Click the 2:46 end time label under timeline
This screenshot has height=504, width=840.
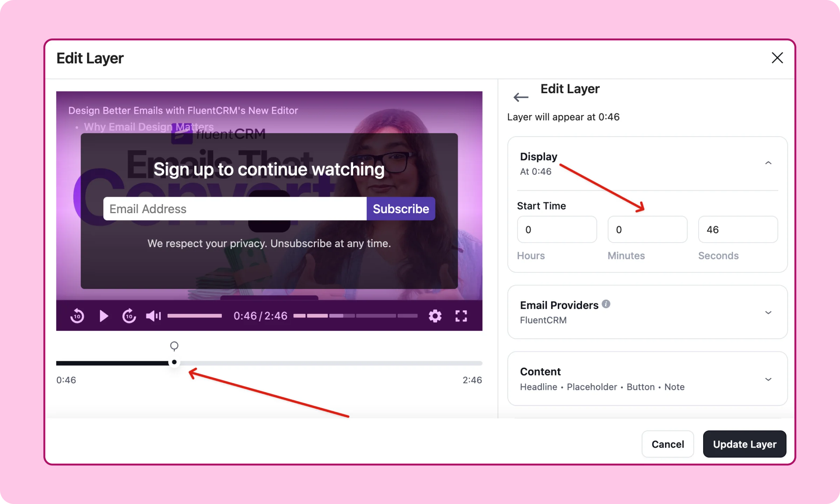tap(472, 380)
